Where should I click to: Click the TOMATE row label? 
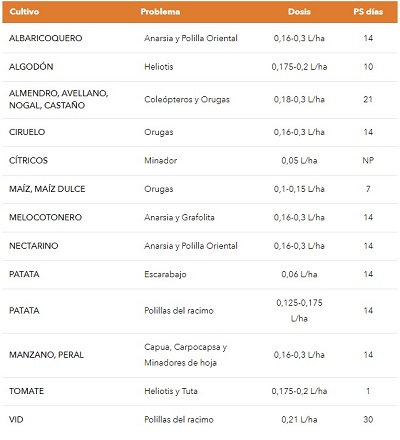(26, 391)
